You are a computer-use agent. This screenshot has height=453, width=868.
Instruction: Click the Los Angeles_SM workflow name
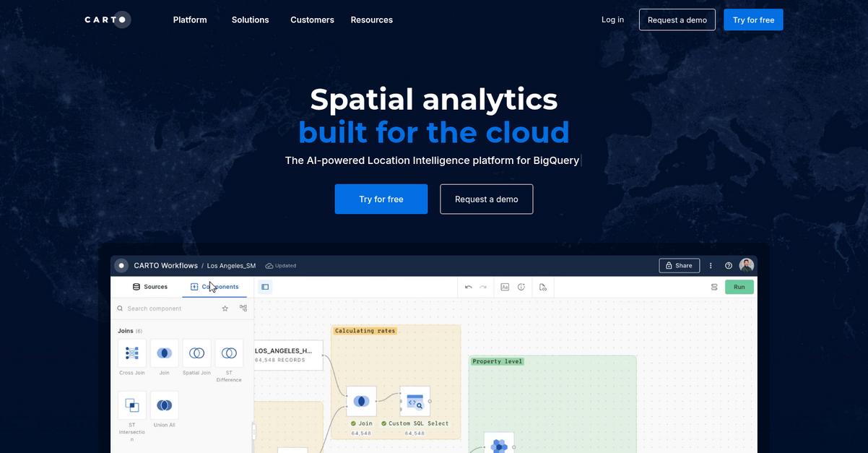(231, 265)
